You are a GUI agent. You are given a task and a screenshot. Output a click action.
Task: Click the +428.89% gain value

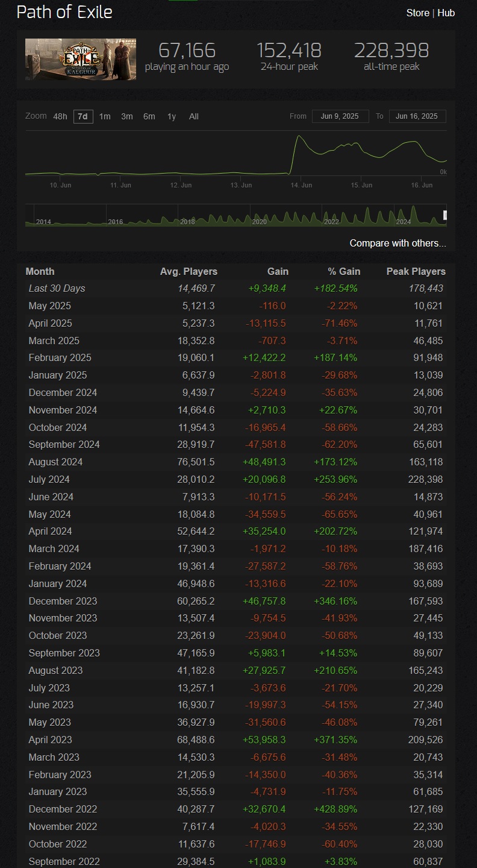335,809
